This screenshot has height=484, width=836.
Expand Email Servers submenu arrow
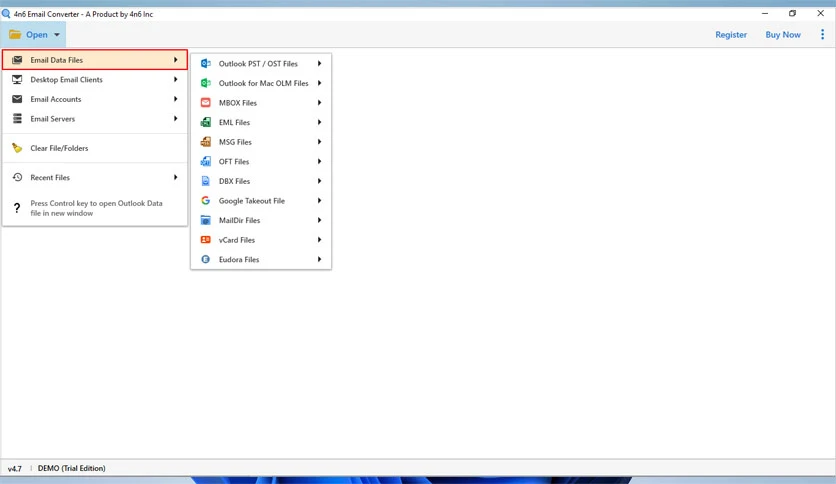(175, 118)
